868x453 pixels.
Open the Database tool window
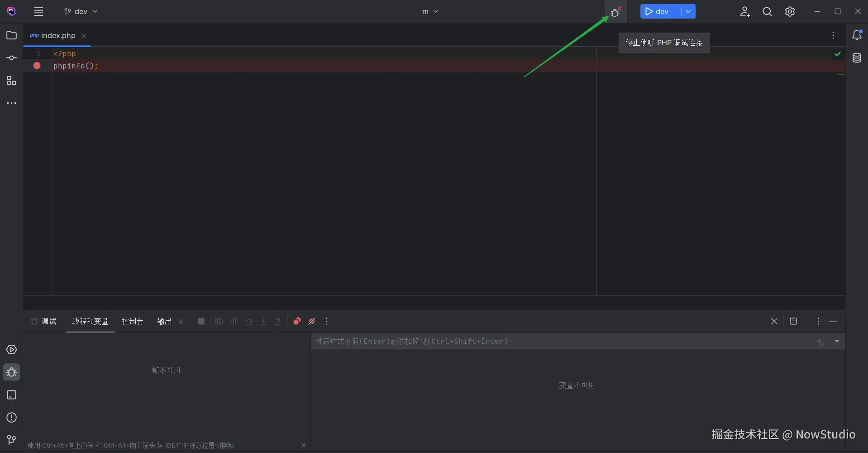(x=857, y=58)
